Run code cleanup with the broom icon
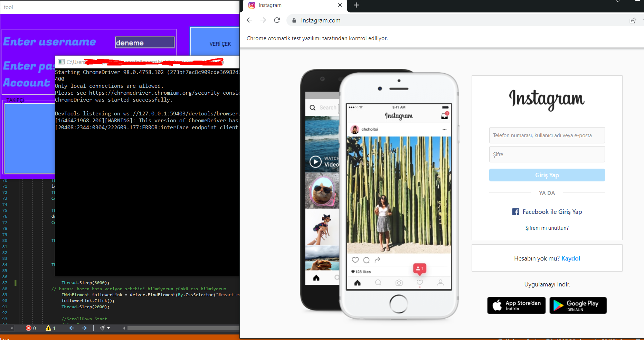The height and width of the screenshot is (340, 644). 102,328
